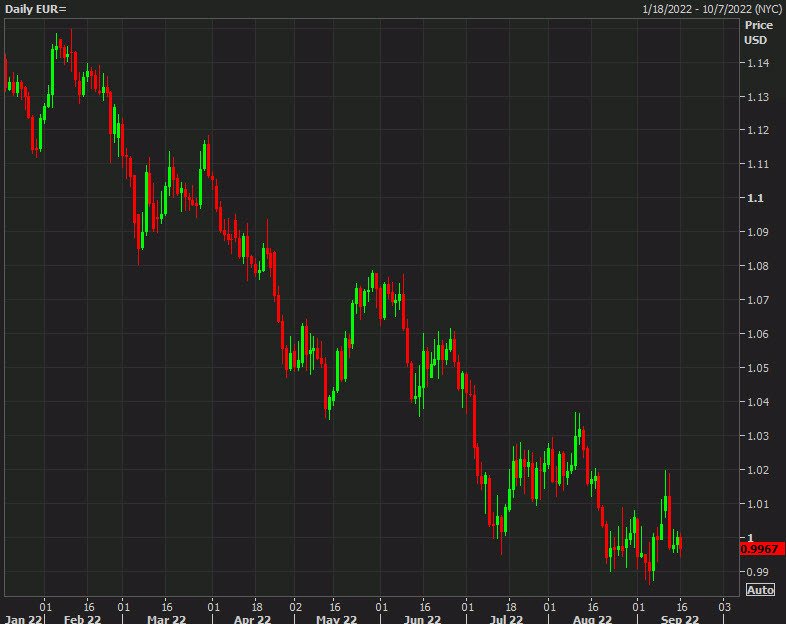The width and height of the screenshot is (786, 624).
Task: Click the date range 1/18/2022 - 10/7/2022 (NYC)
Action: [712, 9]
